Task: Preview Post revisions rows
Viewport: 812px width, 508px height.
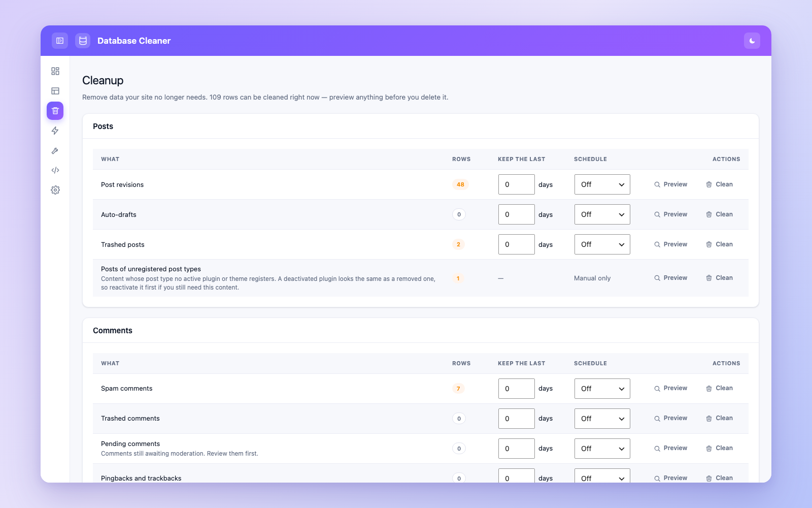Action: (670, 184)
